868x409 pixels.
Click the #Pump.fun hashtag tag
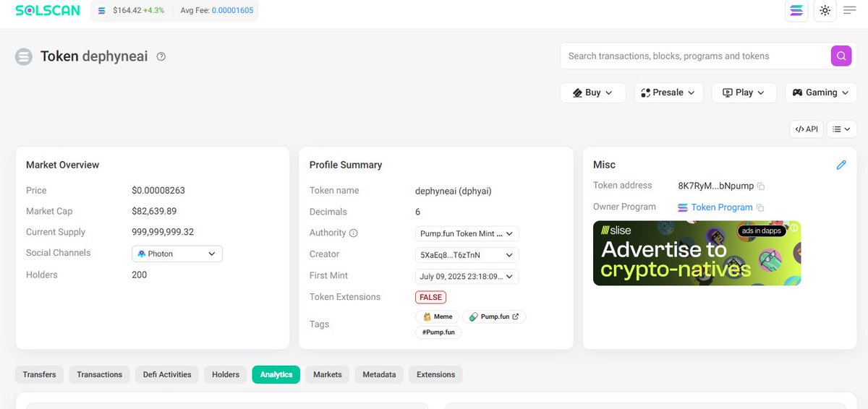point(438,332)
